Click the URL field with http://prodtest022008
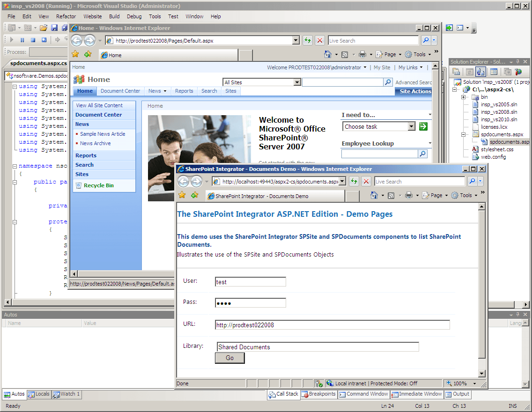532x412 pixels. click(332, 325)
